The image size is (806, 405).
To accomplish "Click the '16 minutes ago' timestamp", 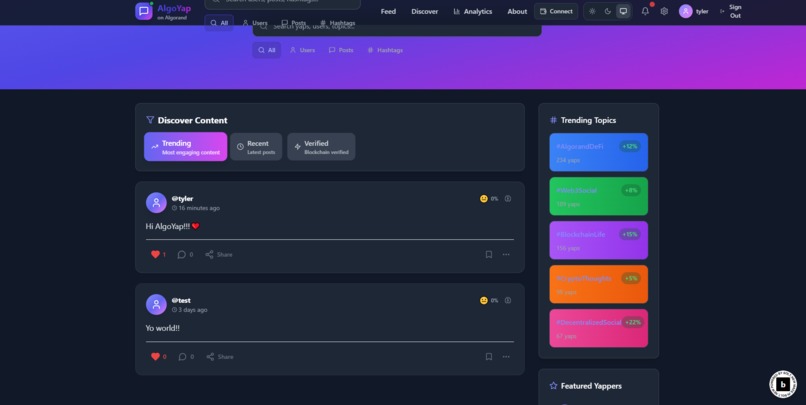I will pyautogui.click(x=199, y=208).
